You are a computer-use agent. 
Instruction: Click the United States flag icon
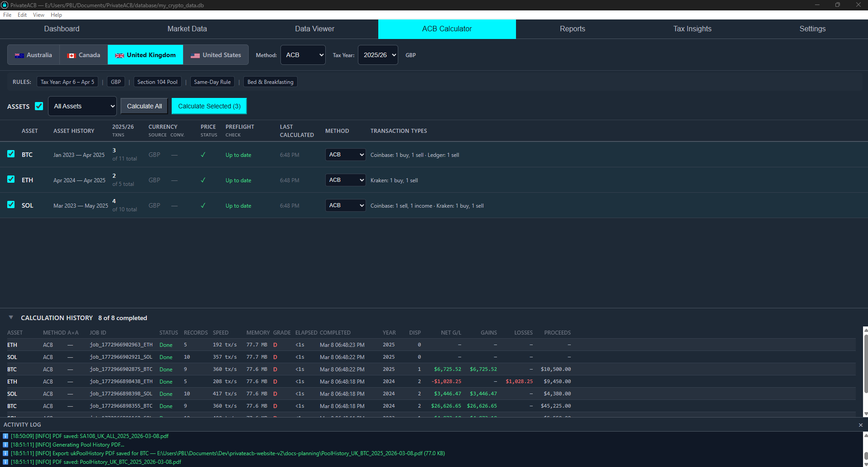pyautogui.click(x=195, y=55)
